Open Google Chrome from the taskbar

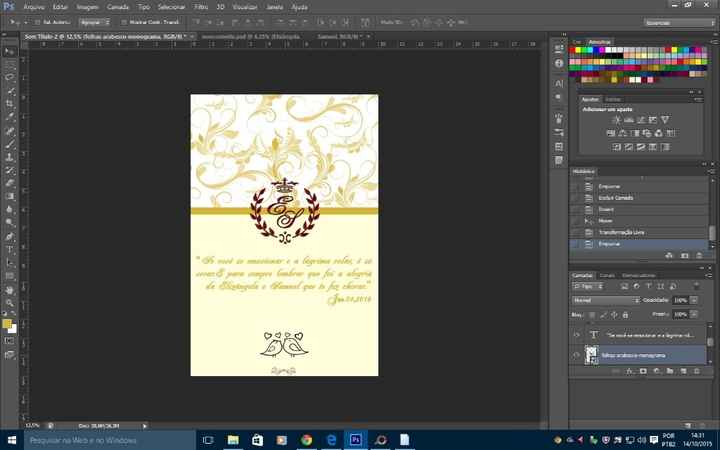point(306,440)
